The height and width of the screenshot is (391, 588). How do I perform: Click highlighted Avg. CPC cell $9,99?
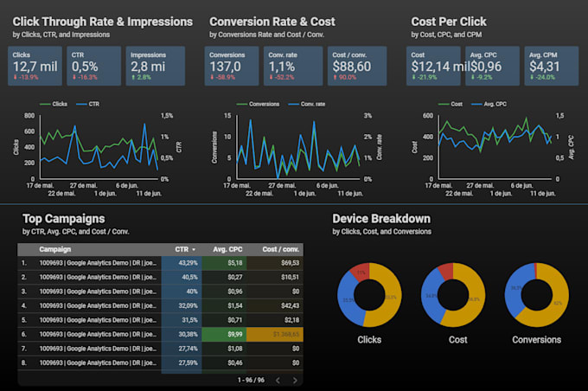(x=224, y=334)
